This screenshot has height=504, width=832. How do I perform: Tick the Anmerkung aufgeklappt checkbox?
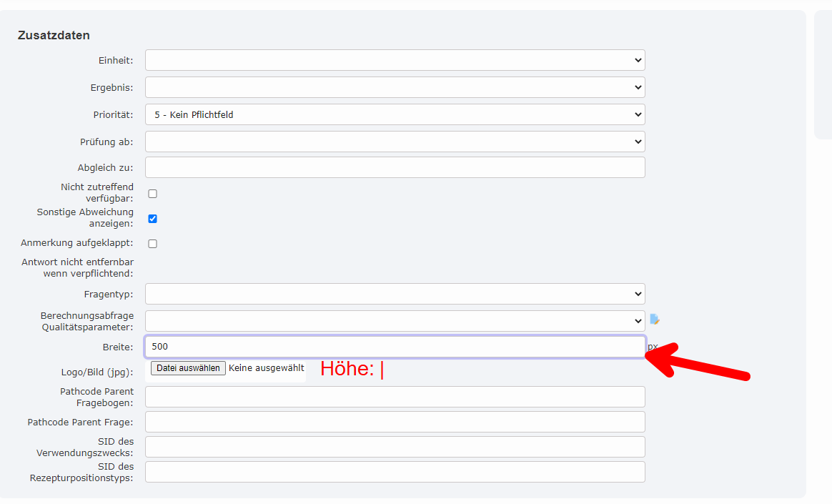[152, 244]
